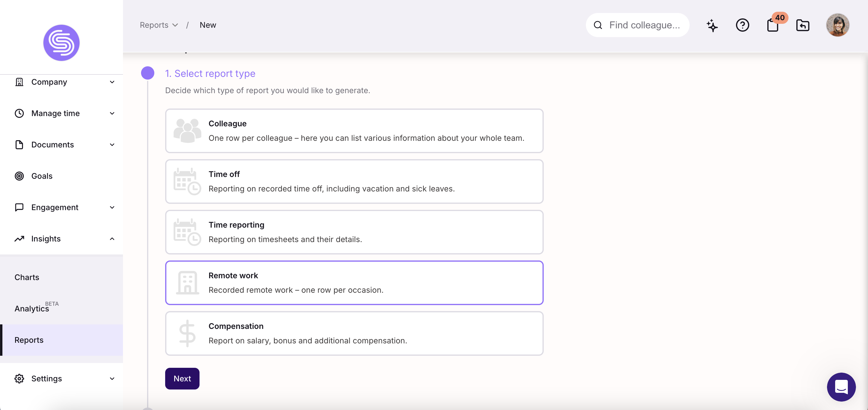The width and height of the screenshot is (868, 410).
Task: Select the Remote work report type
Action: coord(354,282)
